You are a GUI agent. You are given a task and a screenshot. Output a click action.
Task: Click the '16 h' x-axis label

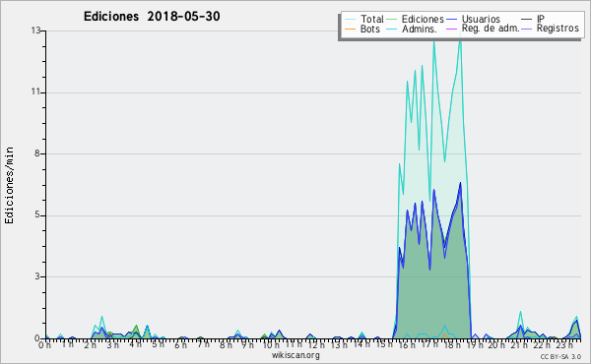[407, 345]
